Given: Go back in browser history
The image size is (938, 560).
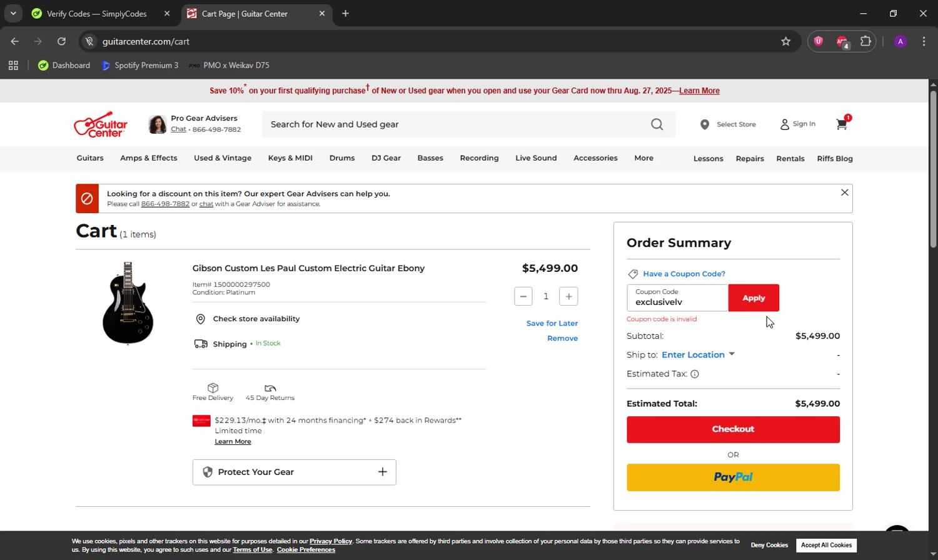Looking at the screenshot, I should (15, 41).
